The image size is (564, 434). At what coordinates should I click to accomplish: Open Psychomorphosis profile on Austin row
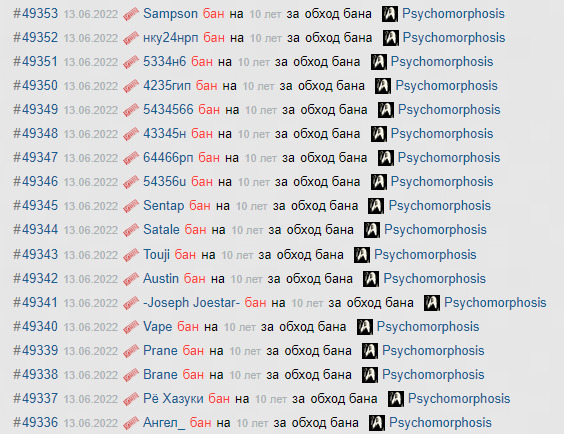(x=435, y=279)
